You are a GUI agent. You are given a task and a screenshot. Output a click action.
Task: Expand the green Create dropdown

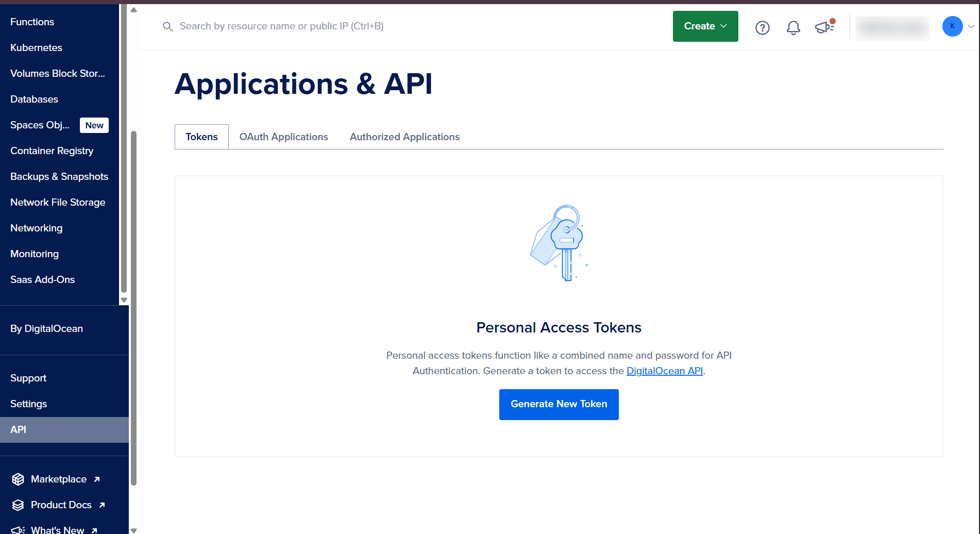705,26
